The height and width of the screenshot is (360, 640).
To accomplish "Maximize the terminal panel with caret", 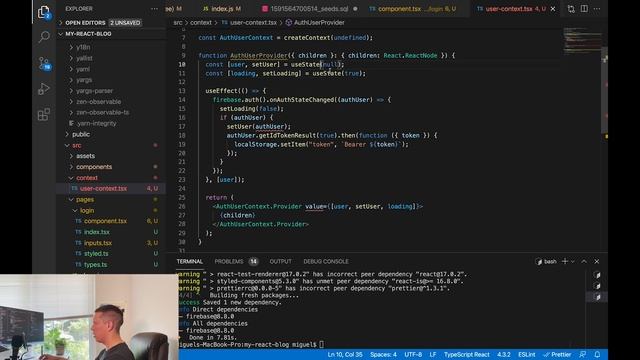I will [x=584, y=261].
